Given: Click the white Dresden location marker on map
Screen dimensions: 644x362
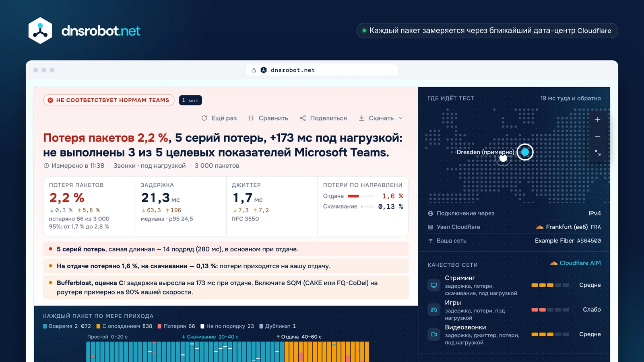Looking at the screenshot, I should coord(503,158).
